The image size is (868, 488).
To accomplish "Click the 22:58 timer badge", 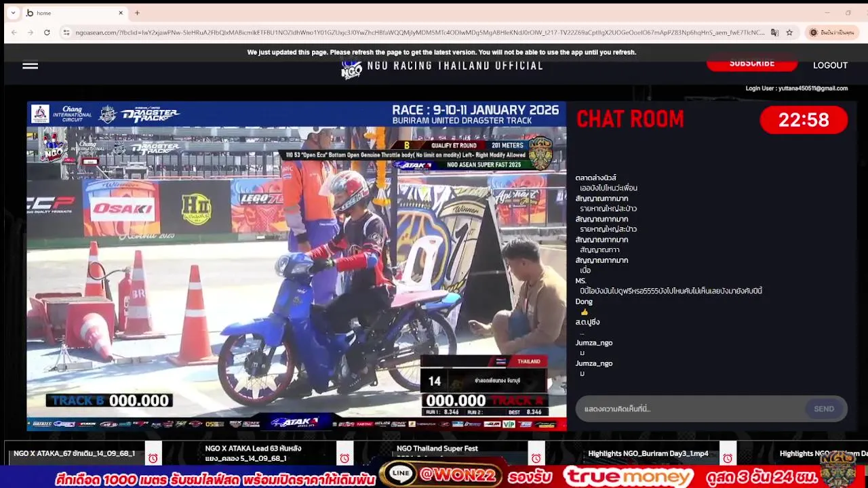I will click(x=804, y=120).
